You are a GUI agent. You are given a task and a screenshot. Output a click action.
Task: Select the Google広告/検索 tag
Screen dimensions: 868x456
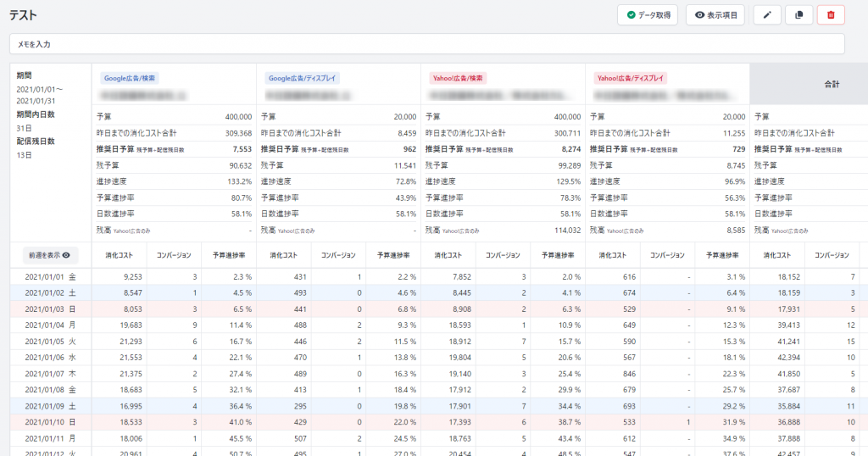coord(130,78)
